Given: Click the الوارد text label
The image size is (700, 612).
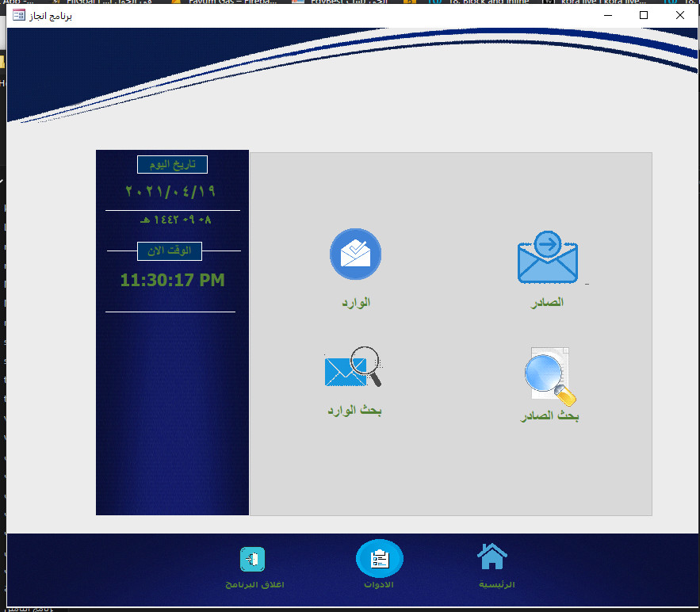Looking at the screenshot, I should pyautogui.click(x=356, y=303).
